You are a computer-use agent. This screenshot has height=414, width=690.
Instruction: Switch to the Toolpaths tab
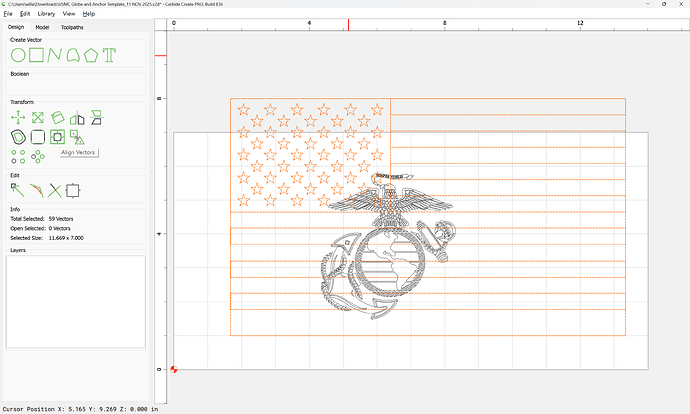click(73, 27)
